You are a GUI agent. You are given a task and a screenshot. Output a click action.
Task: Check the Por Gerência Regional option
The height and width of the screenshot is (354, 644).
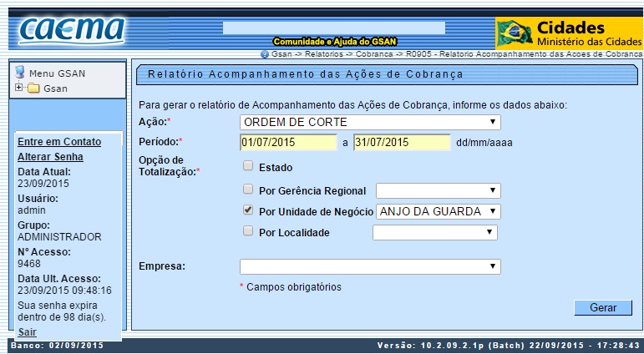point(248,190)
